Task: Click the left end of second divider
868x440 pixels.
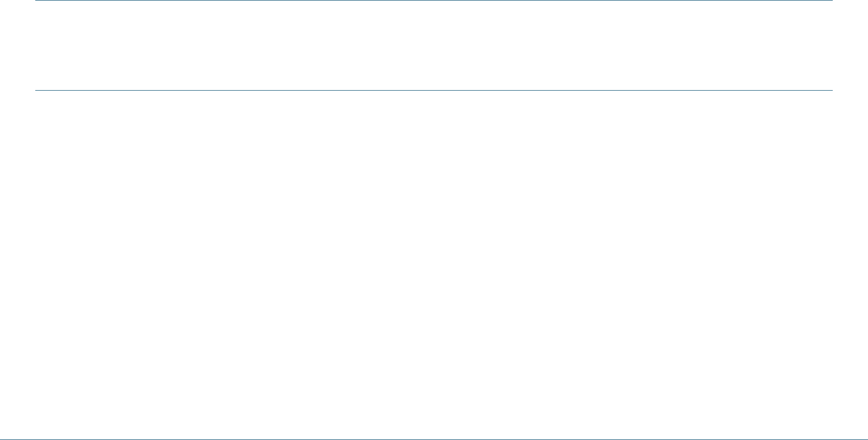Action: click(x=38, y=90)
